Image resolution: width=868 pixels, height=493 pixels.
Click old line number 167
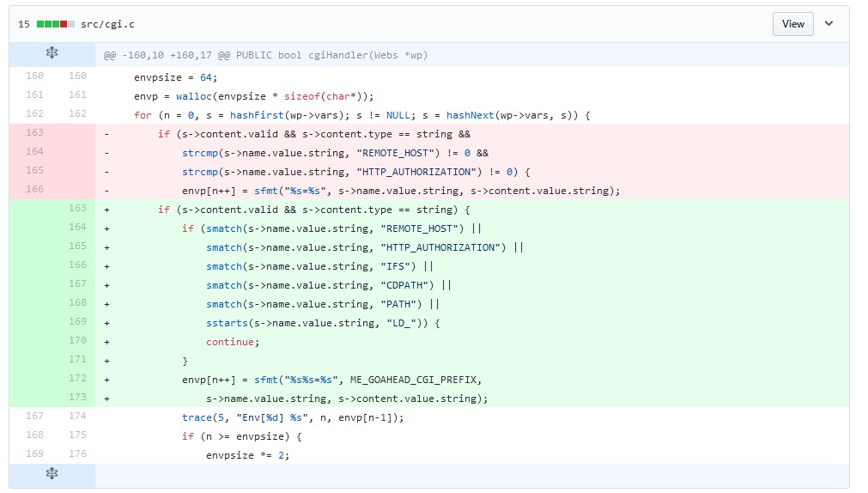click(x=34, y=416)
